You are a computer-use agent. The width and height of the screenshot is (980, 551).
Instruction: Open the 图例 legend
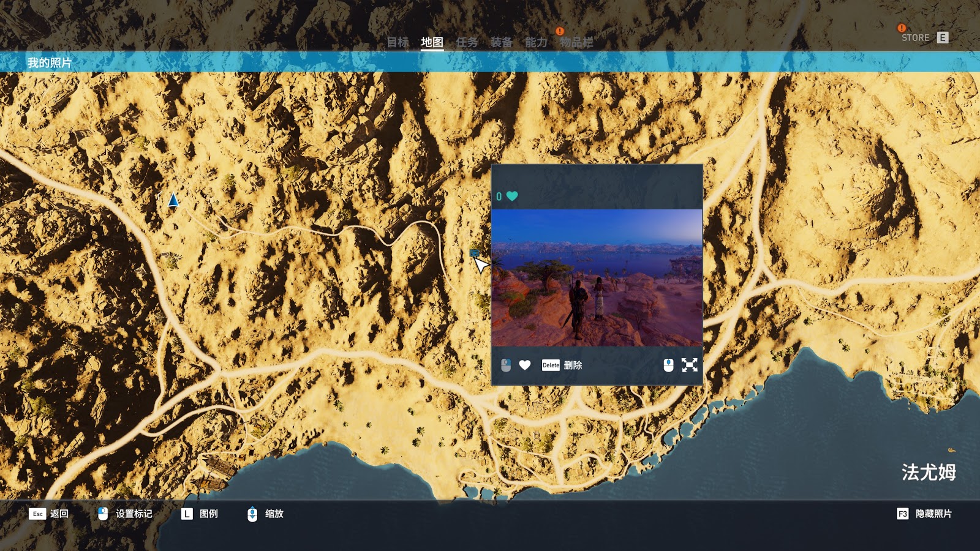209,514
